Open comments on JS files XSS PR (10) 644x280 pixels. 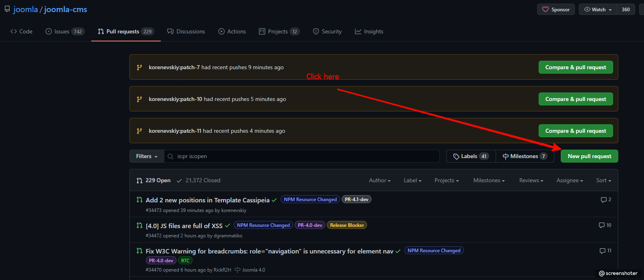pyautogui.click(x=605, y=225)
